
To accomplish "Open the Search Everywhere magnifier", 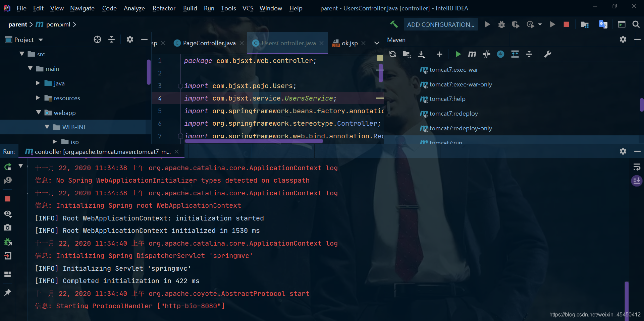I will pos(636,24).
